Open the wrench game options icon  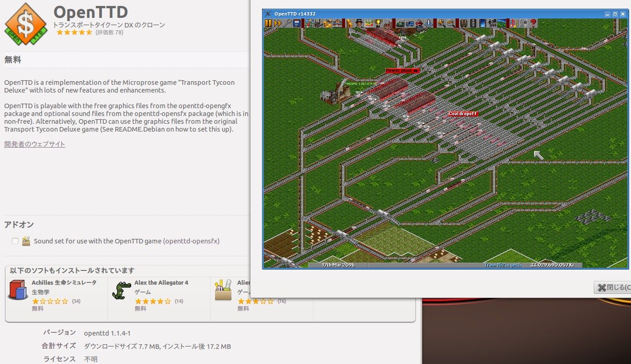tap(288, 23)
